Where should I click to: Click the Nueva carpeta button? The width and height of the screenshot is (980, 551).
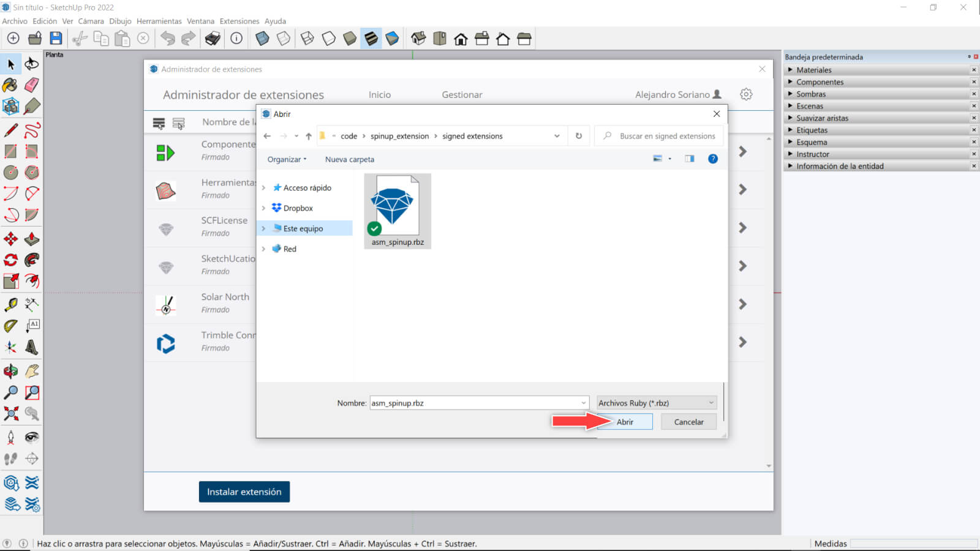point(350,159)
